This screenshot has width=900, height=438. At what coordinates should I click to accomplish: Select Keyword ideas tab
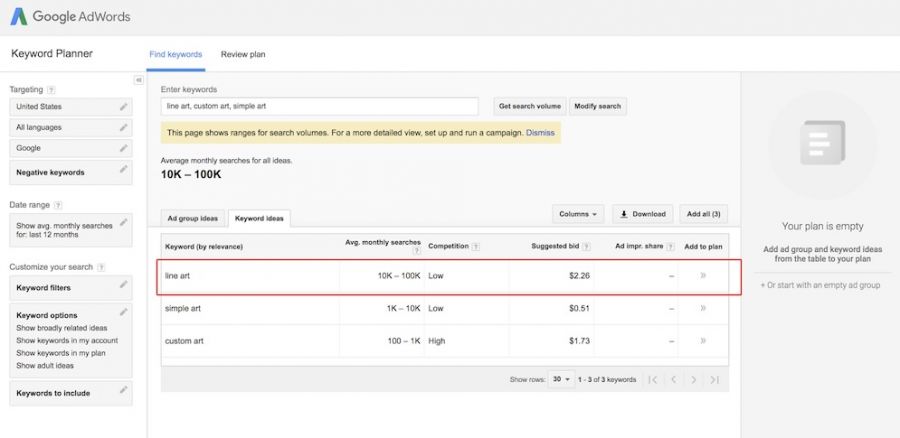point(259,219)
